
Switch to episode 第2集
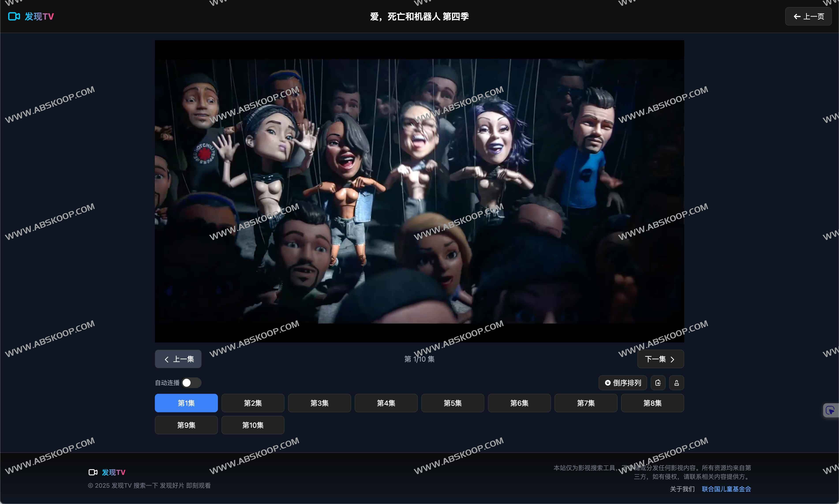click(253, 403)
